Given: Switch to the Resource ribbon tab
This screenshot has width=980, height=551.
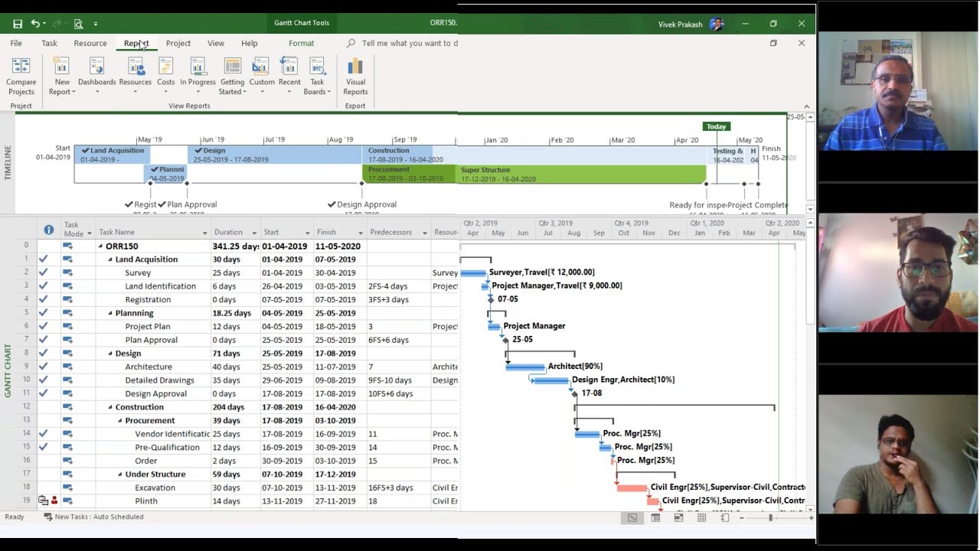Looking at the screenshot, I should point(90,44).
